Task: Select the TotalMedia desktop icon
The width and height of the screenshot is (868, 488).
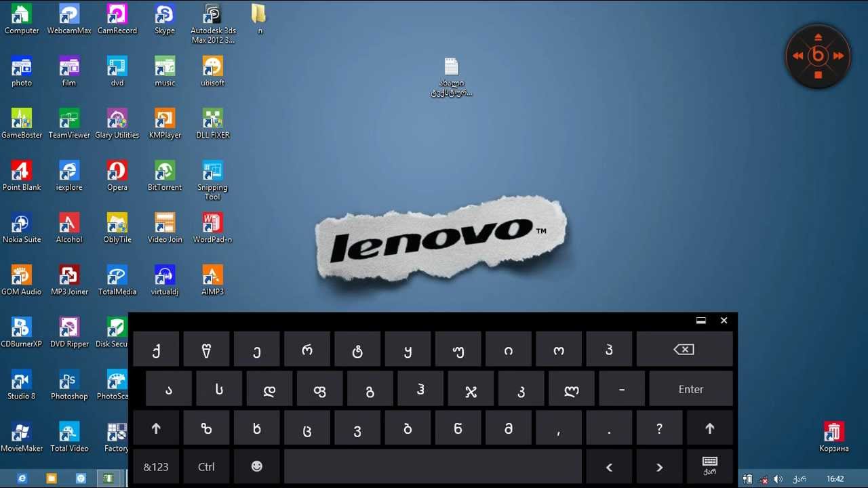Action: click(x=117, y=280)
